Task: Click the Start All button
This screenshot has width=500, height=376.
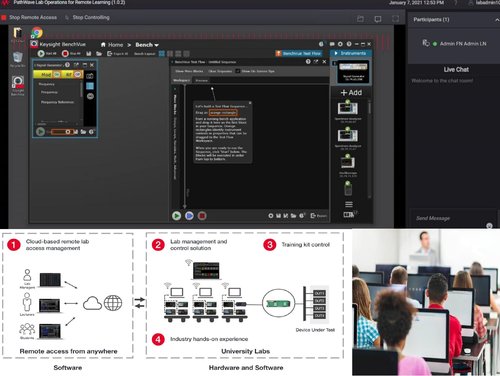Action: tap(47, 53)
